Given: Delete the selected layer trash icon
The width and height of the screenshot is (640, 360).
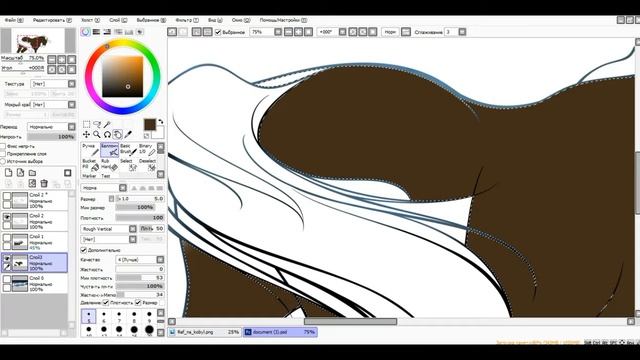Looking at the screenshot, I should pyautogui.click(x=44, y=184).
